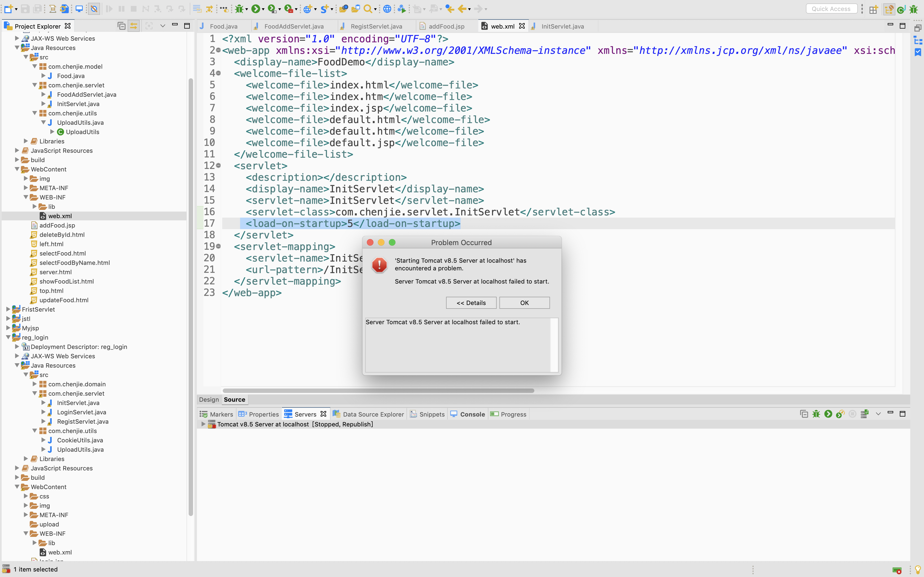924x577 pixels.
Task: Toggle Link with Editor in Project Explorer
Action: [134, 26]
